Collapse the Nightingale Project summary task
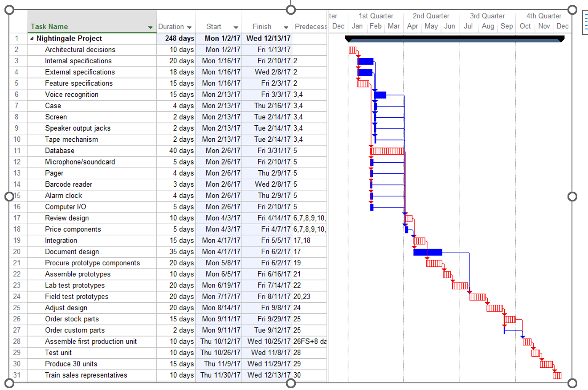 click(x=32, y=39)
